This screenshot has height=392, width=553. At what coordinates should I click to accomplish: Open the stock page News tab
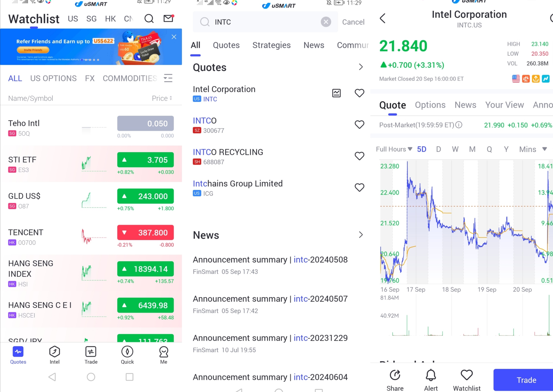point(465,105)
